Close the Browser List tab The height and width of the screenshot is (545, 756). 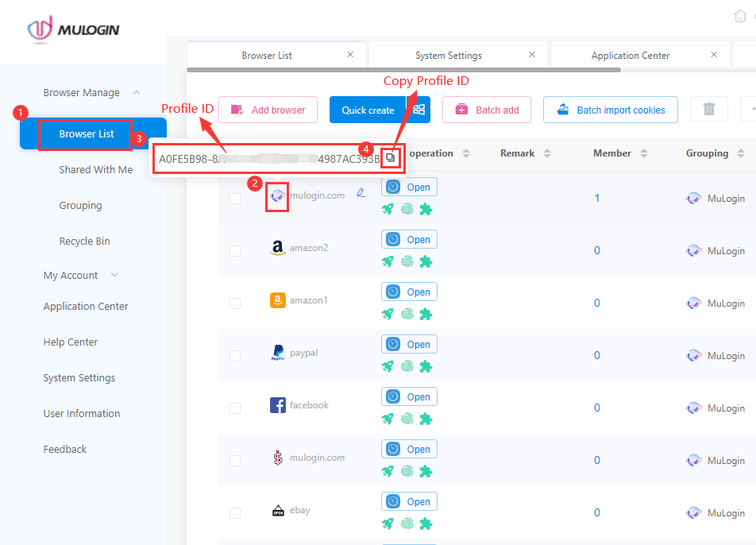350,55
